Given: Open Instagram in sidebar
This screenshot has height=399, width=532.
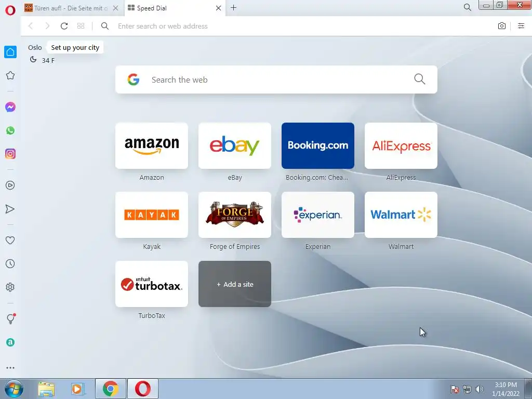Looking at the screenshot, I should (x=10, y=154).
